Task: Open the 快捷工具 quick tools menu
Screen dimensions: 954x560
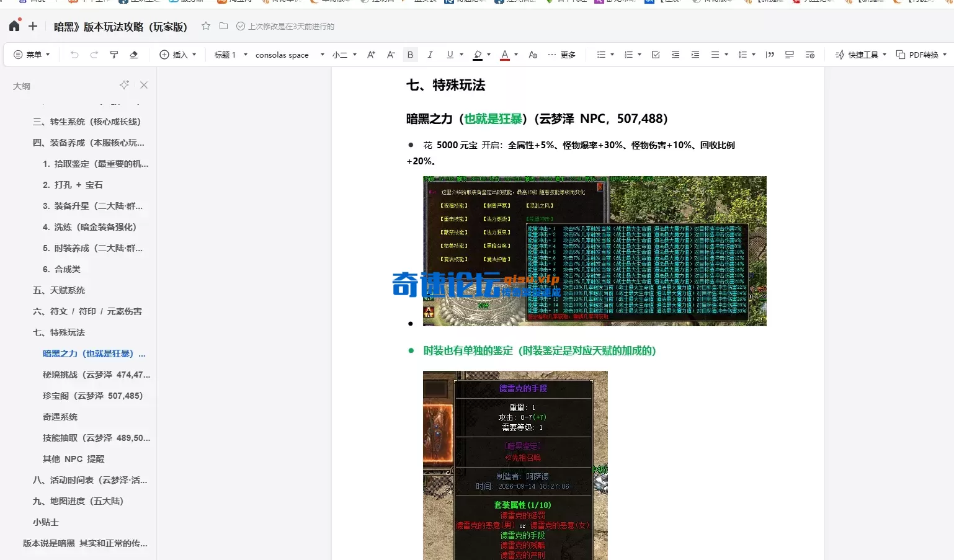Action: click(x=861, y=55)
